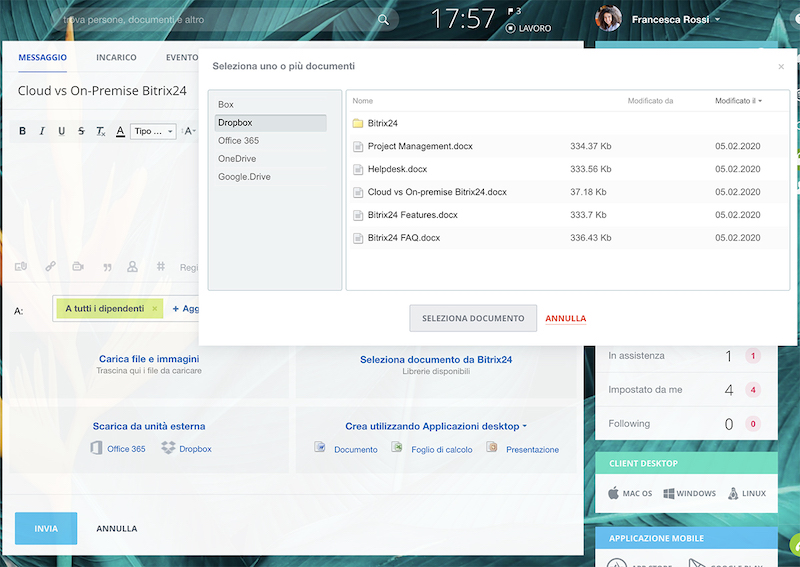Viewport: 800px width, 567px height.
Task: Remove A tutti i dipendenti recipient
Action: 155,309
